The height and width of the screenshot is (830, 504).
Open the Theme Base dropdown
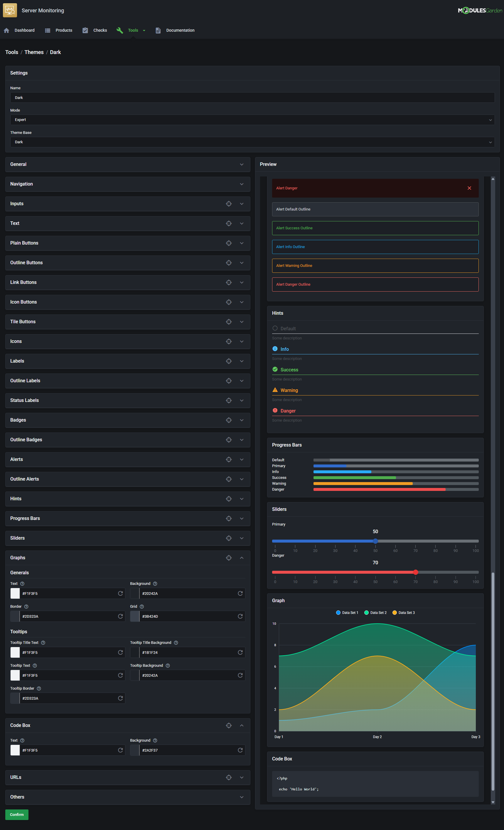pos(252,142)
